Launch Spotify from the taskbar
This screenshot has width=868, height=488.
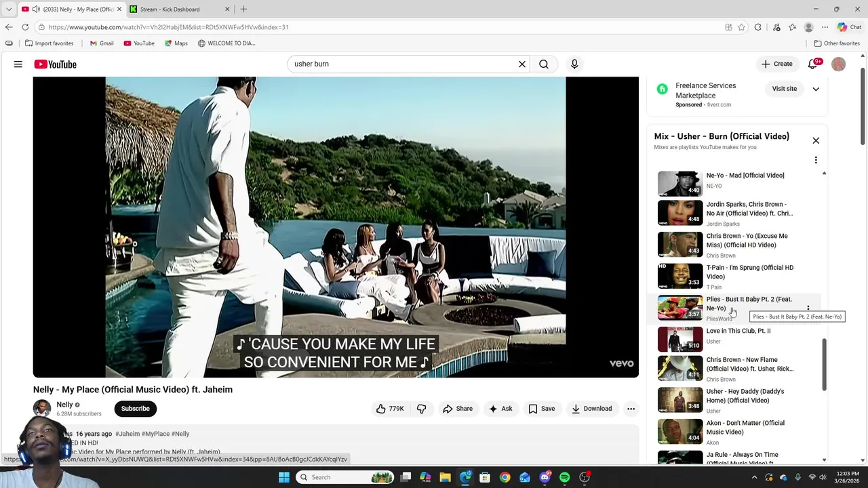click(x=564, y=477)
